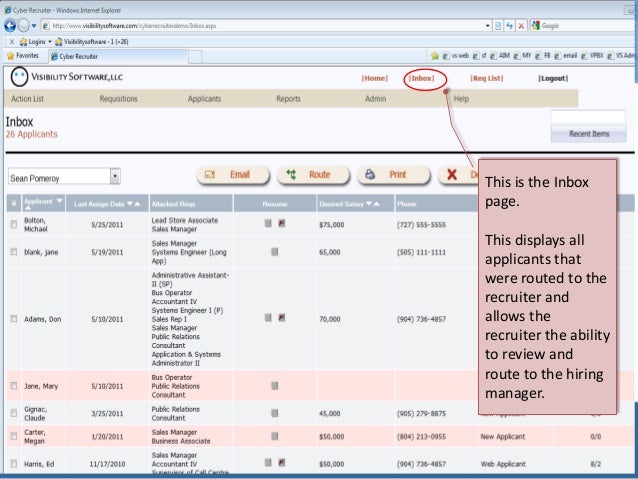Switch to the Cyber Recruiter browser tab
The image size is (638, 479).
[118, 56]
